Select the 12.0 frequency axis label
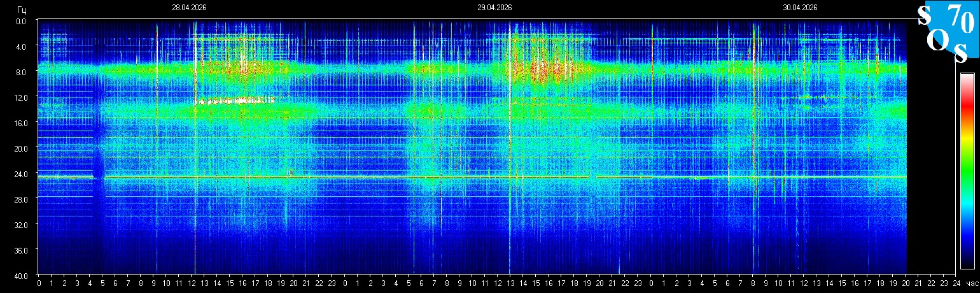Viewport: 980px width, 293px height. [20, 97]
